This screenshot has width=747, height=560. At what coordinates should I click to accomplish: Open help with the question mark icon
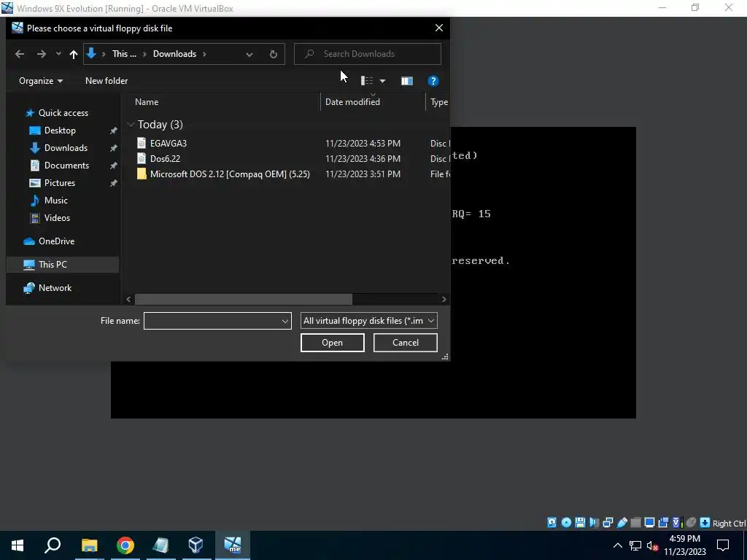[433, 81]
